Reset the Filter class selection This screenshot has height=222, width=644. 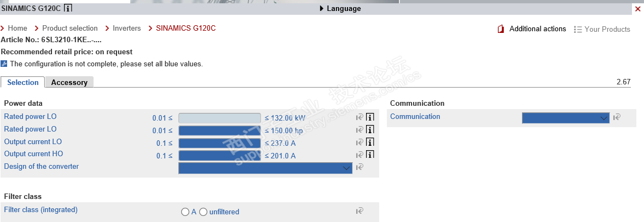(x=360, y=211)
